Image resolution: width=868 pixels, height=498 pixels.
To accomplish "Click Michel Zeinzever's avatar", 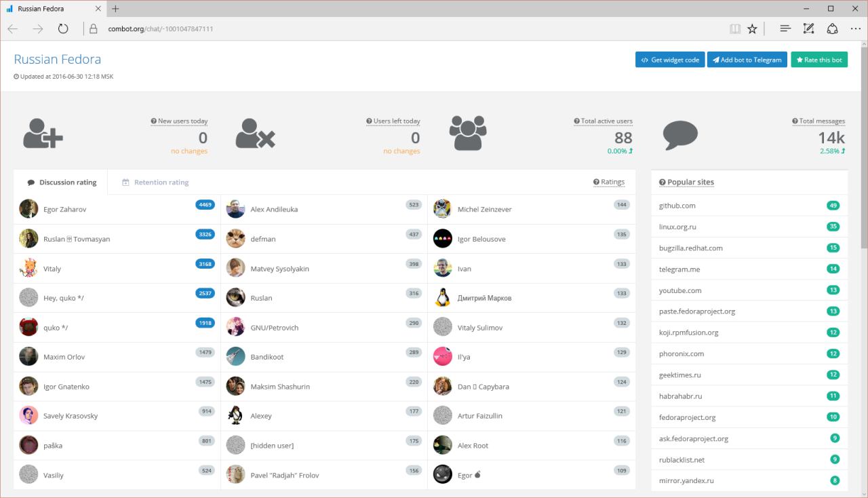I will (x=443, y=209).
